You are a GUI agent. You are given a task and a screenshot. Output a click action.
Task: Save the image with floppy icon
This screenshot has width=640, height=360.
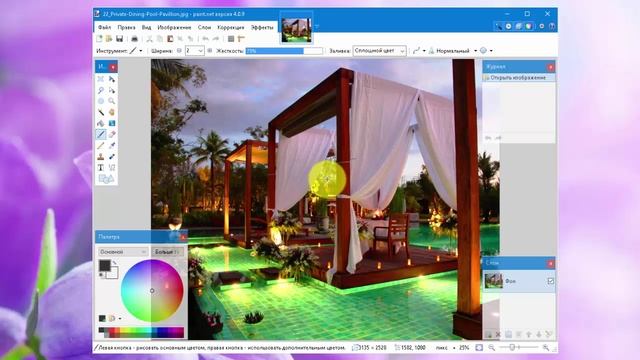120,39
